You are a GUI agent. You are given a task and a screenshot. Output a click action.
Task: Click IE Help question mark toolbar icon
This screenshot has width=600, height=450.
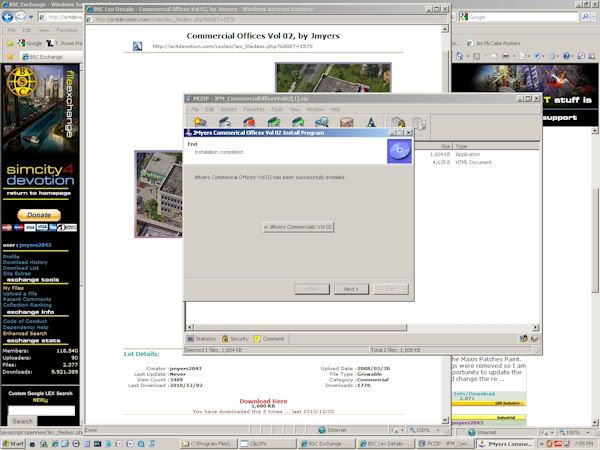point(566,56)
